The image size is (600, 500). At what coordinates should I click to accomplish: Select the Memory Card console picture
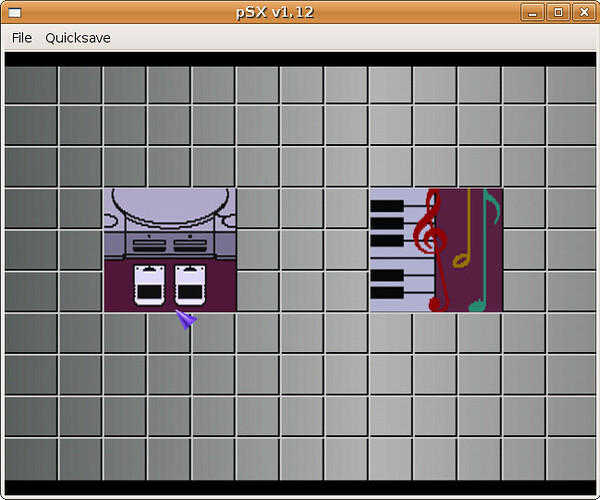click(x=170, y=250)
